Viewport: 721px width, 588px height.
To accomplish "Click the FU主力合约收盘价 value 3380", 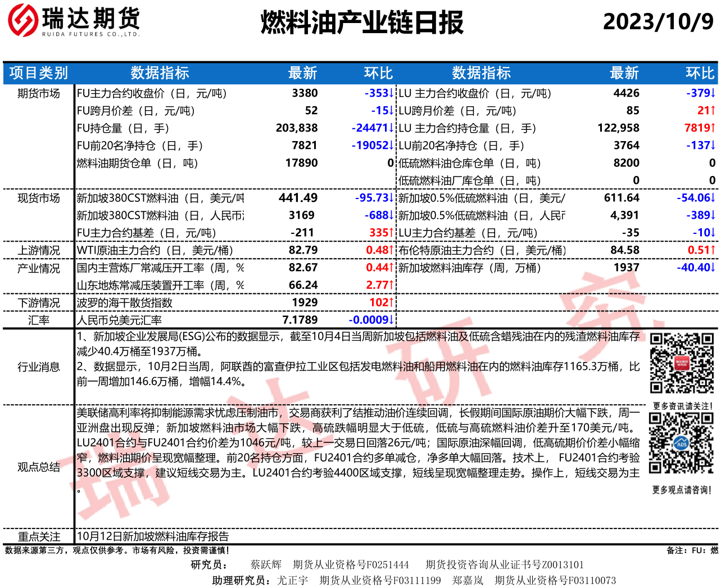I will [x=305, y=93].
